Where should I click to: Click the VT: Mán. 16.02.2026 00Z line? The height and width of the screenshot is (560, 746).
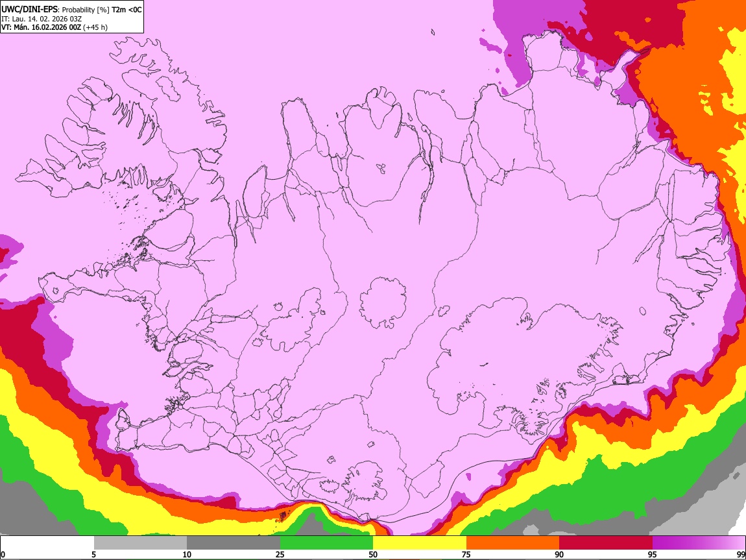(x=42, y=27)
